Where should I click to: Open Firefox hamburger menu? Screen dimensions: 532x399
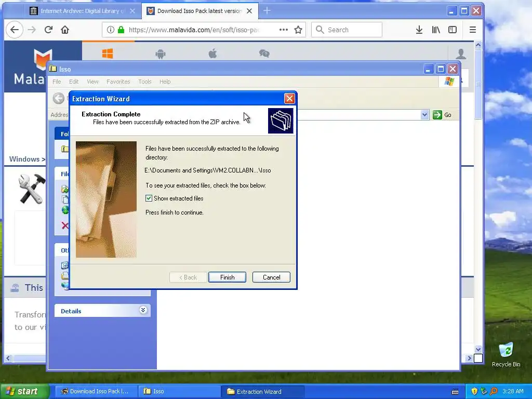pyautogui.click(x=473, y=30)
